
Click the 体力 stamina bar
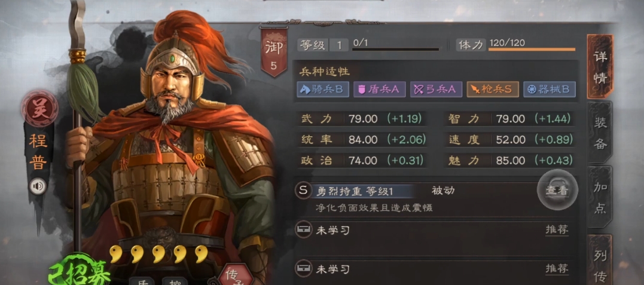(532, 49)
